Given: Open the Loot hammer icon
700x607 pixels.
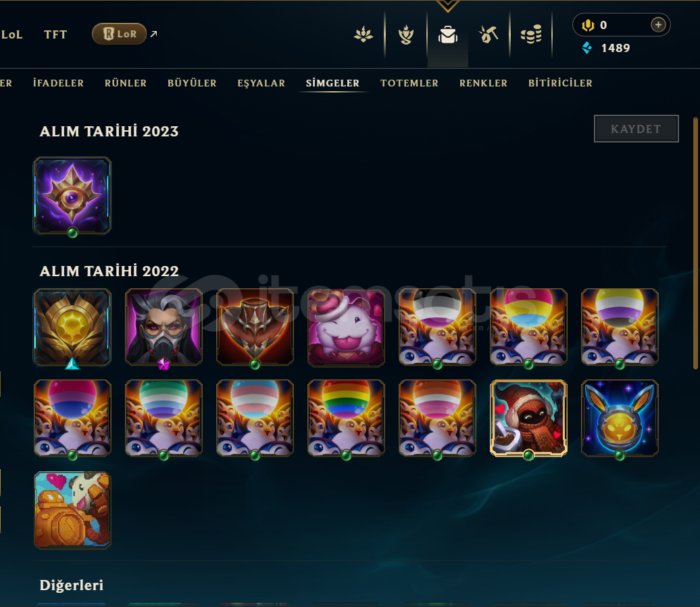Looking at the screenshot, I should pyautogui.click(x=489, y=34).
